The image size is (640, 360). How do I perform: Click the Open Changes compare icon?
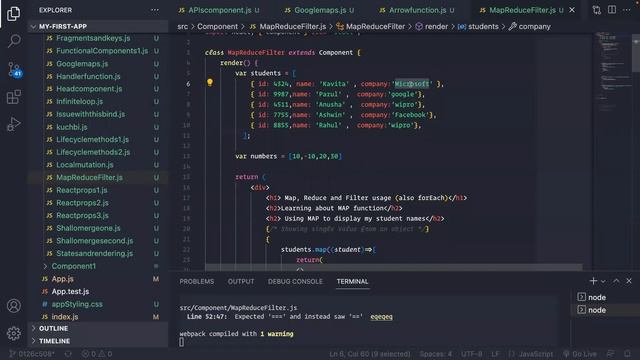coord(597,10)
